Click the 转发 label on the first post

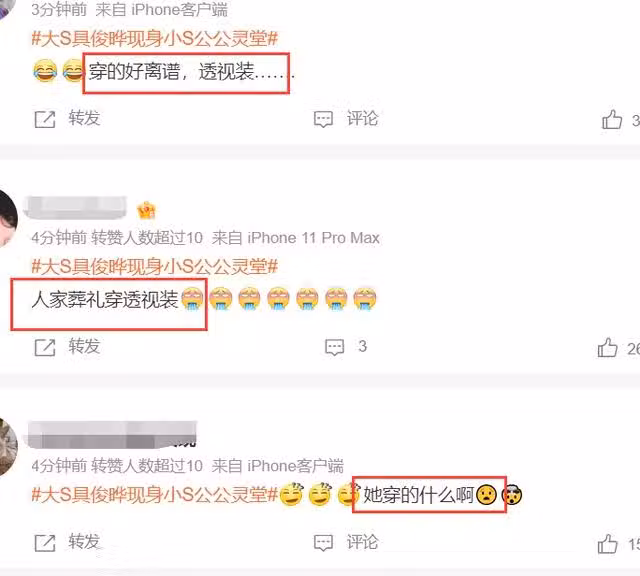(x=84, y=118)
